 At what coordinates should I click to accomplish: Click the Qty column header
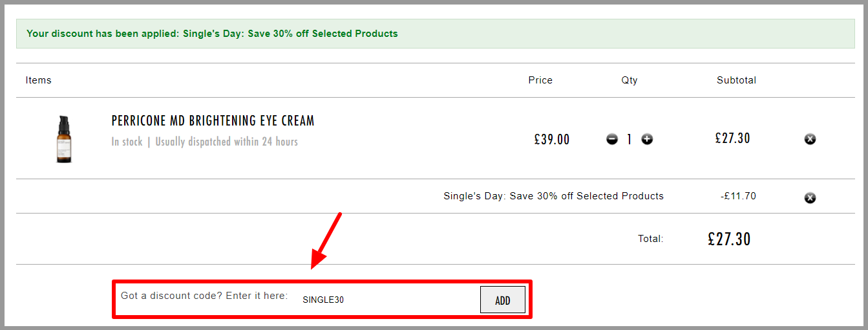point(630,80)
